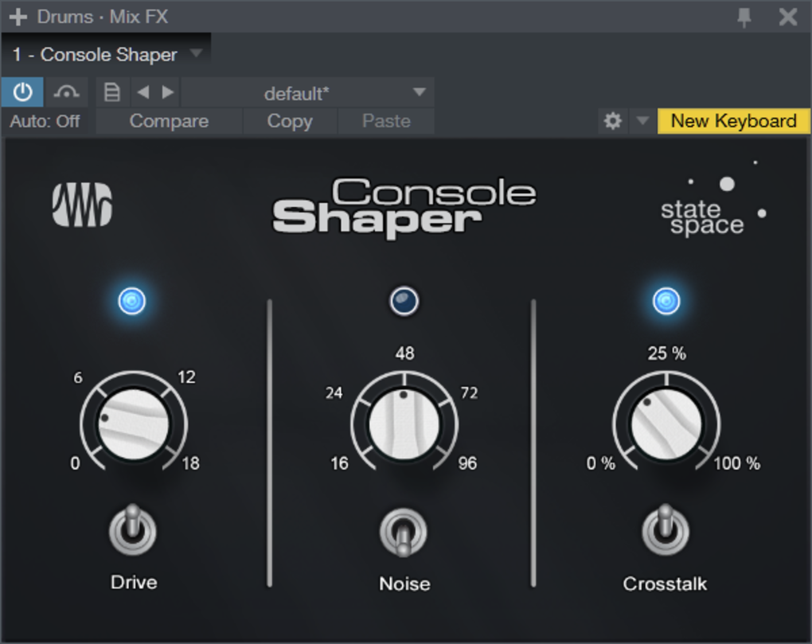Close the Console Shaper plugin window

[x=788, y=17]
